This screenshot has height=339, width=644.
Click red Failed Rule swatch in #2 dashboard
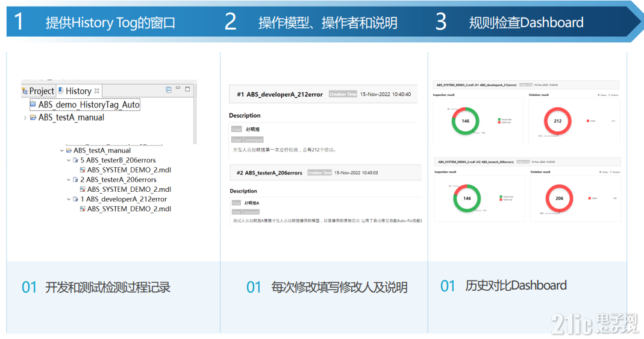point(501,200)
